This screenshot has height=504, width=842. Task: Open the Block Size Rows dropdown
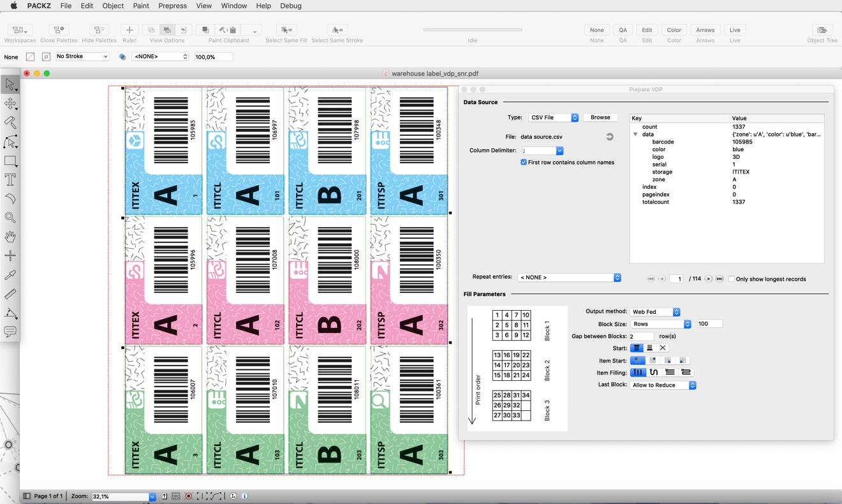661,324
